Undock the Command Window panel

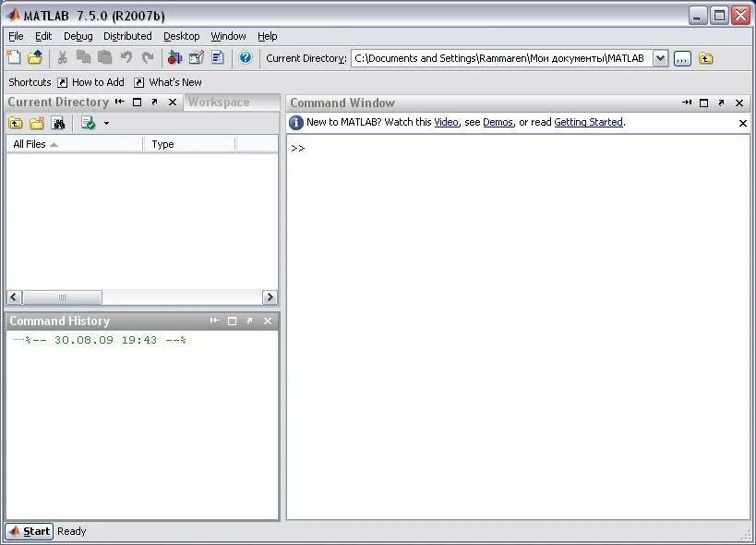pyautogui.click(x=721, y=103)
